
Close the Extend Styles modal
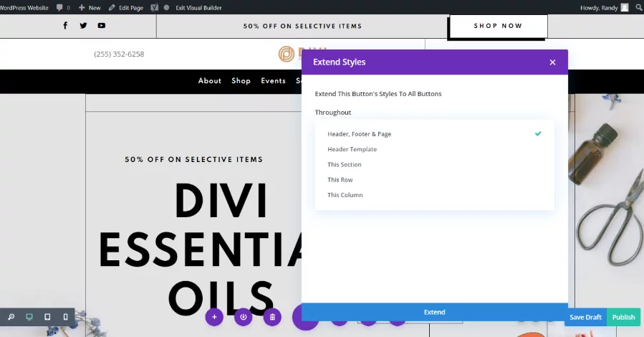point(552,62)
